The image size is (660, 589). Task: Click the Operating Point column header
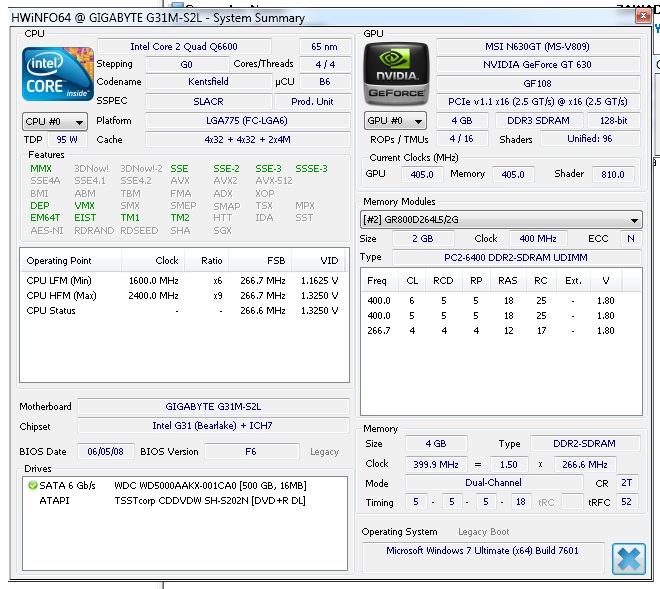tap(70, 261)
